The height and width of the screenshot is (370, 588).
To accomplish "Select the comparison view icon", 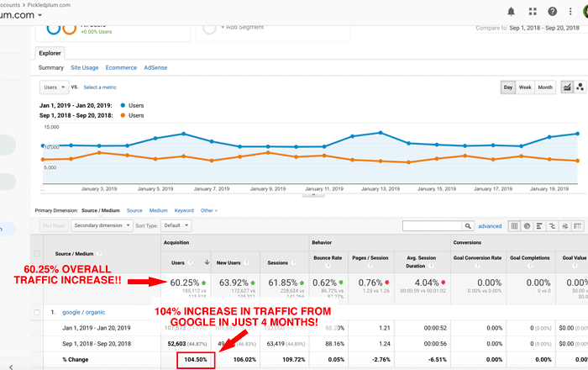I will [552, 226].
